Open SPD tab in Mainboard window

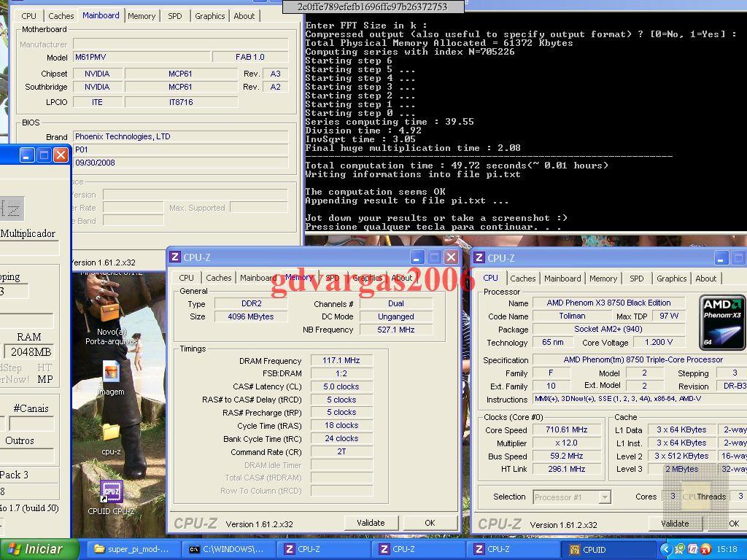[x=175, y=16]
